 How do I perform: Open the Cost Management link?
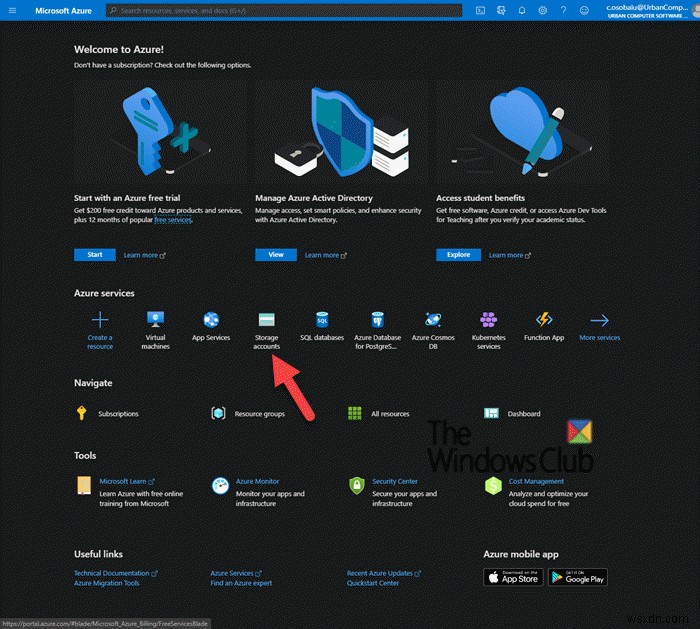[x=536, y=481]
